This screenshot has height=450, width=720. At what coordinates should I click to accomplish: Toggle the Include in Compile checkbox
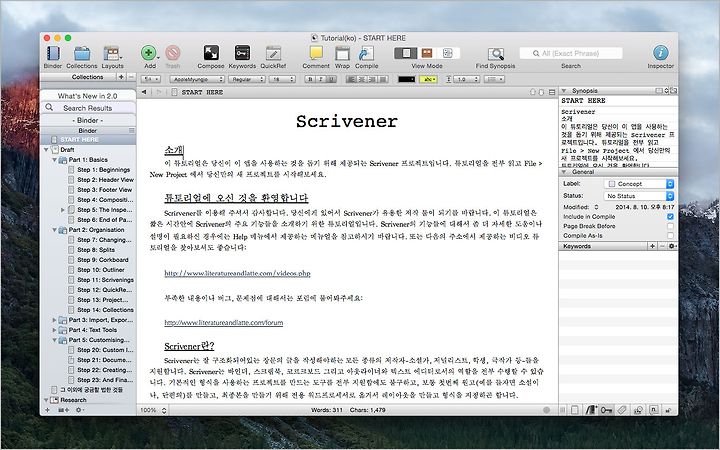(x=670, y=216)
